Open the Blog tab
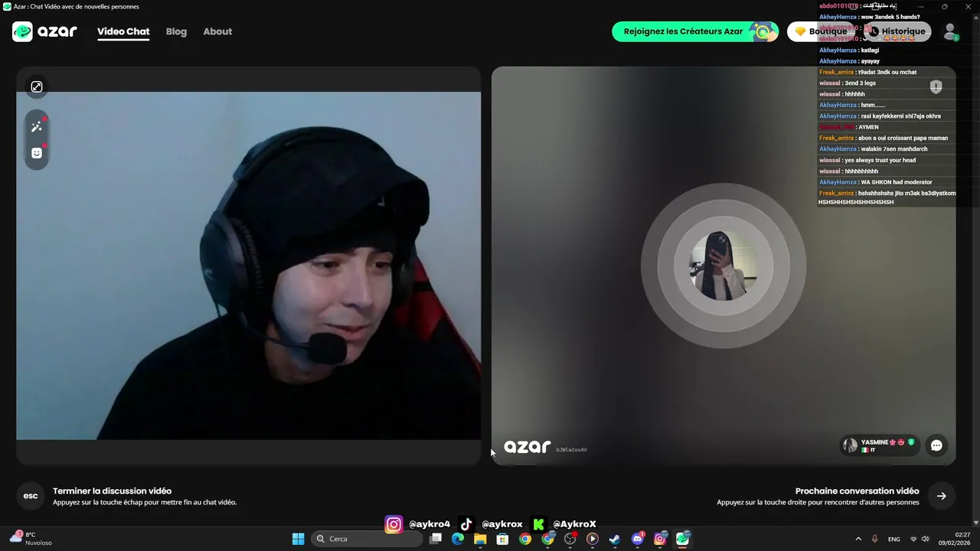 click(x=176, y=31)
